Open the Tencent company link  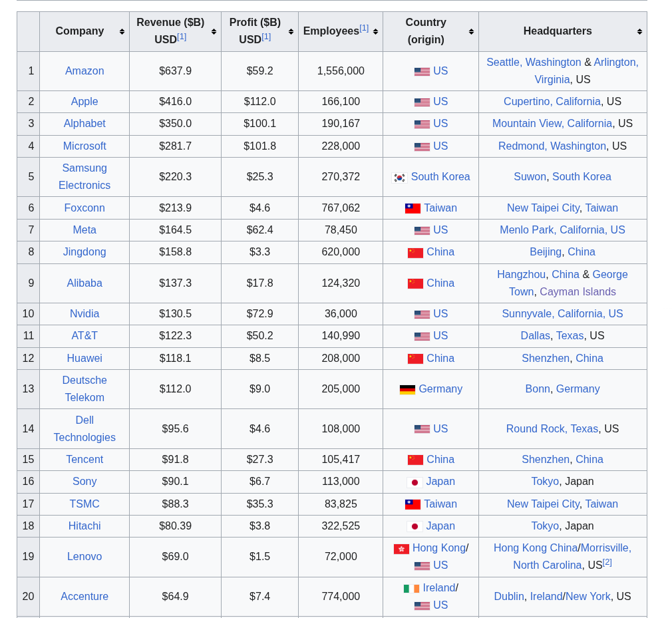coord(84,460)
